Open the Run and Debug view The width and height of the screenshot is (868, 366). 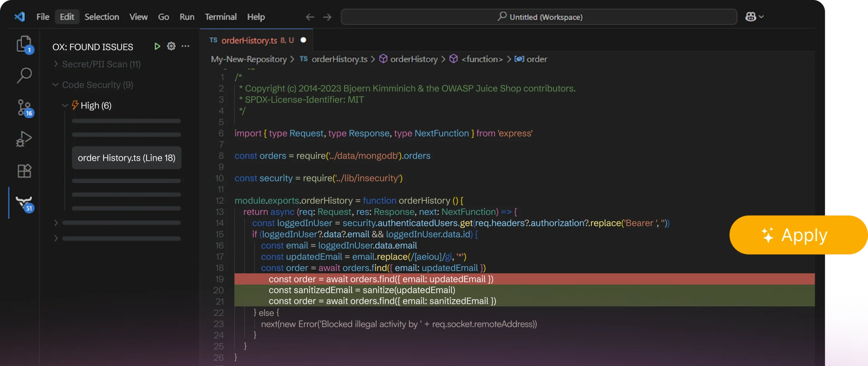24,139
